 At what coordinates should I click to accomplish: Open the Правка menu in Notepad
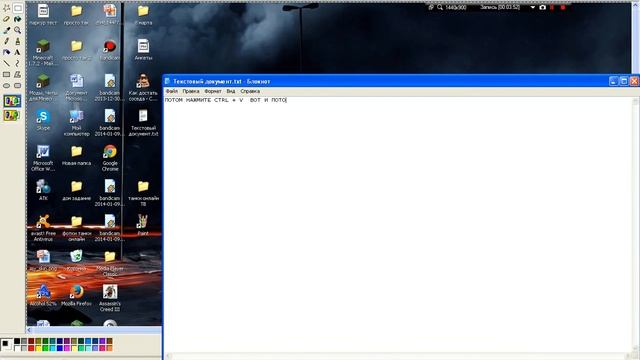click(x=191, y=91)
